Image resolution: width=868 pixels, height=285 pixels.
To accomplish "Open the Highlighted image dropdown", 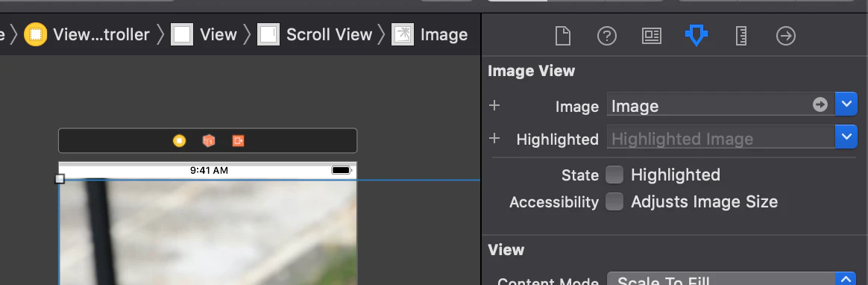I will coord(846,137).
